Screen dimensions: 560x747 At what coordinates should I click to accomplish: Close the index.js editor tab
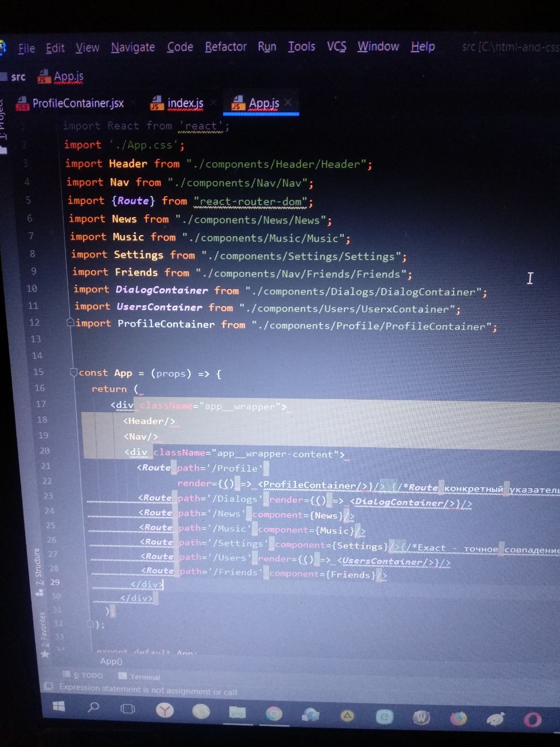(x=213, y=103)
